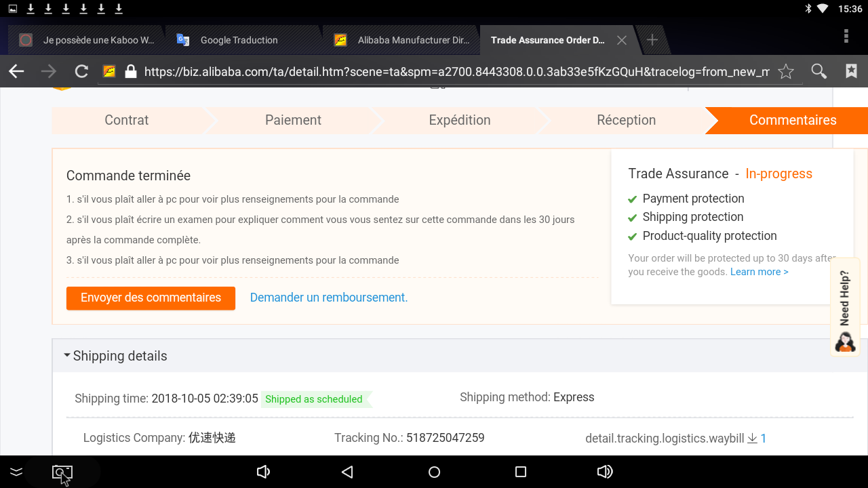Open the browser three-dot menu
The height and width of the screenshot is (488, 868).
point(846,36)
